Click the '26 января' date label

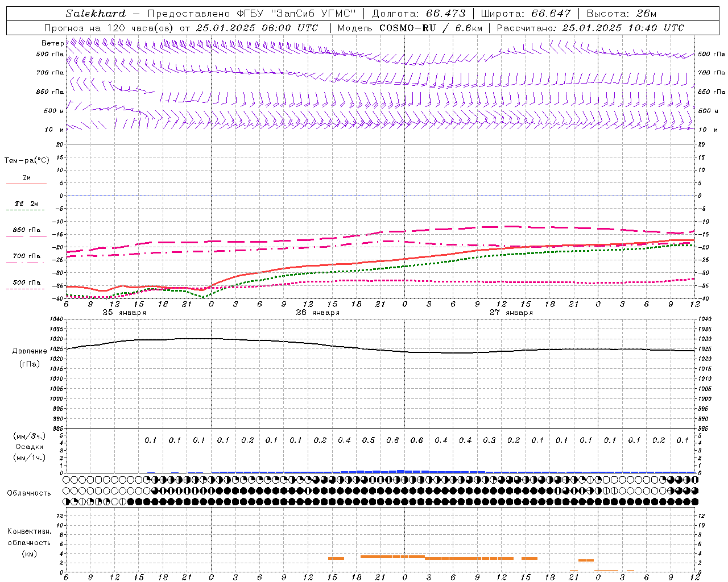point(318,313)
